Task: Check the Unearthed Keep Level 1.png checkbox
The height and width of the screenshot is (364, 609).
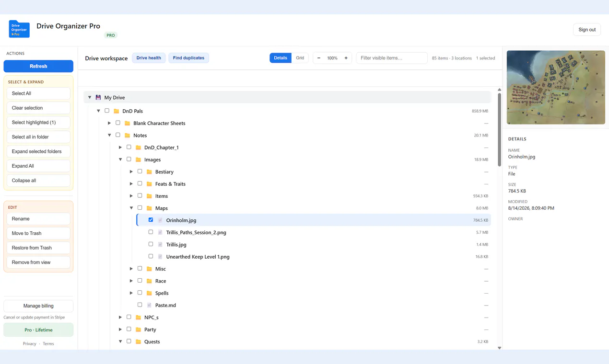Action: tap(151, 256)
